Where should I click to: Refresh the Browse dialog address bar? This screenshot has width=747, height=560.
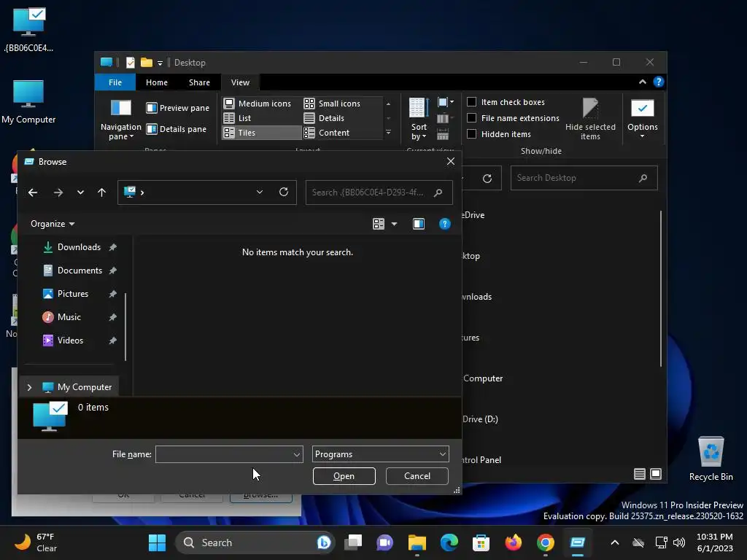pos(284,192)
